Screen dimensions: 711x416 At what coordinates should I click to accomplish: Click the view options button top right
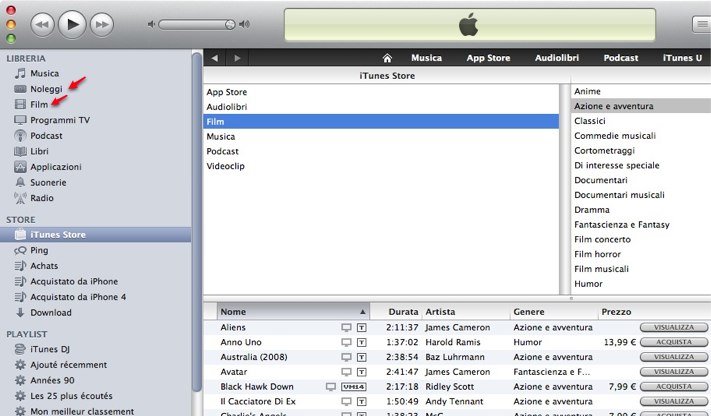point(701,24)
